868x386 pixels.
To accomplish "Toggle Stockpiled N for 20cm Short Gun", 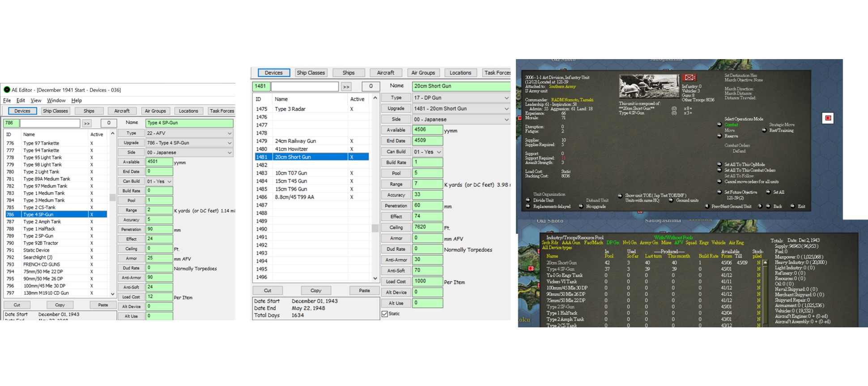I will pos(758,263).
